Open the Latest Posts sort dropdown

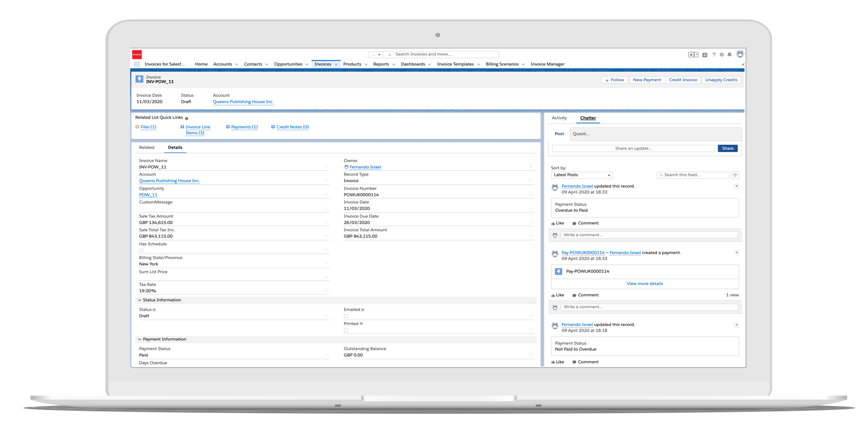coord(582,175)
